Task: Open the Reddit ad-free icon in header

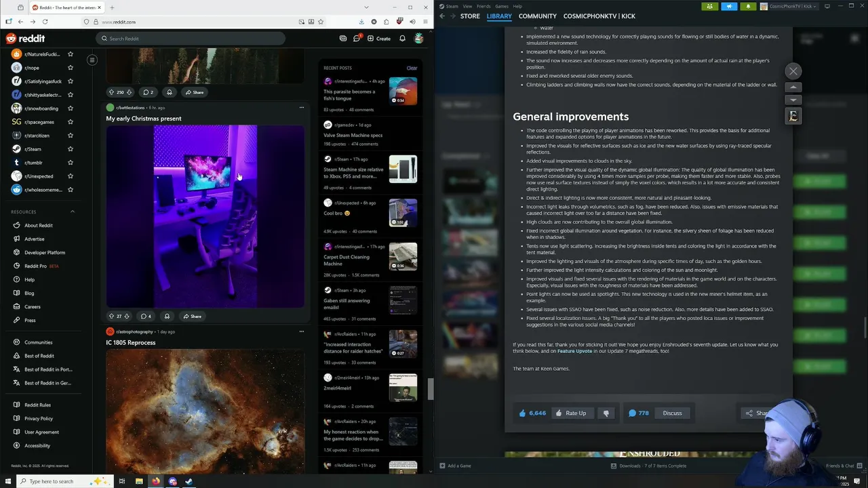Action: click(x=343, y=39)
